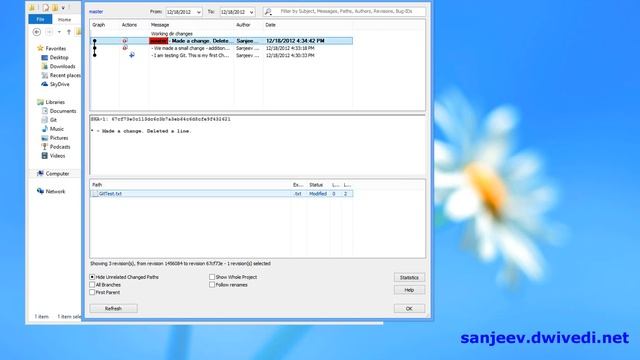The height and width of the screenshot is (360, 640).
Task: Enable Follow renames checkbox
Action: (212, 284)
